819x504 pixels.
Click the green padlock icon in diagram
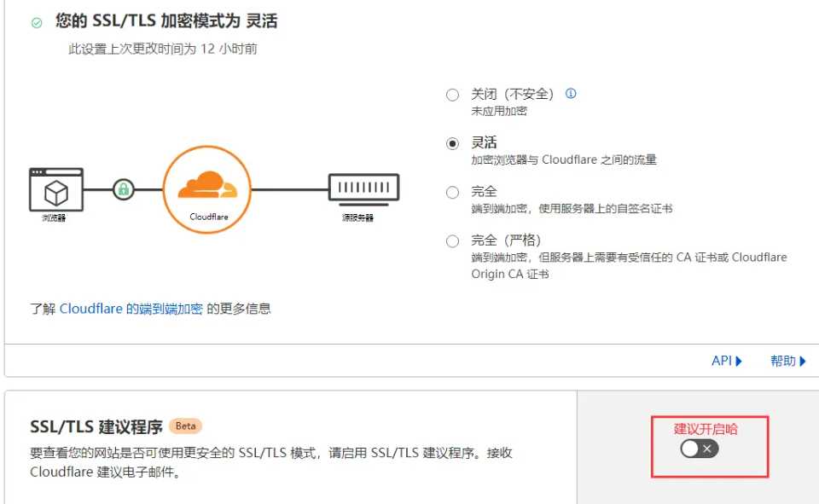[124, 189]
